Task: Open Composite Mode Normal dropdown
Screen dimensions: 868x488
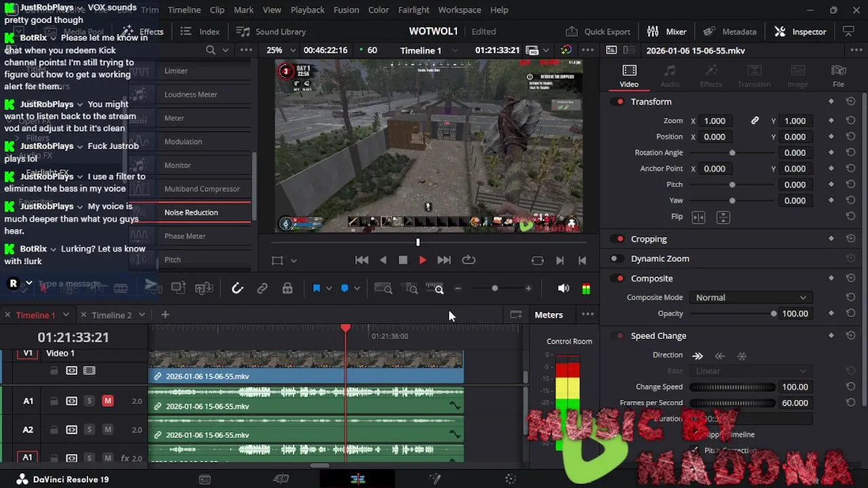Action: pos(750,298)
